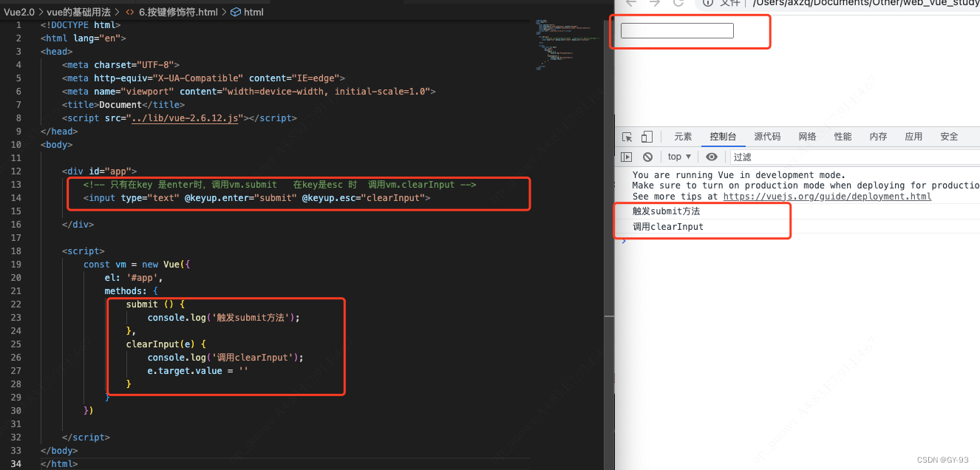Select console message 调用clearInput
The image size is (980, 470).
coord(668,227)
